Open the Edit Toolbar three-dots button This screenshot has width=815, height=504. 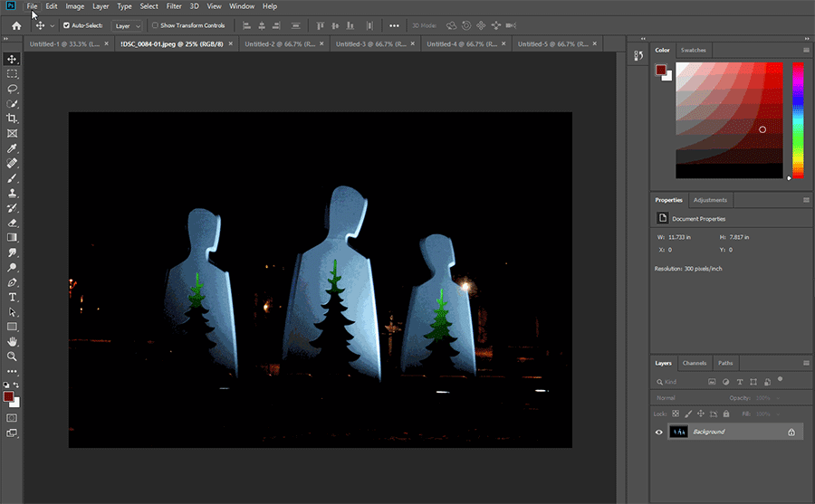point(12,372)
